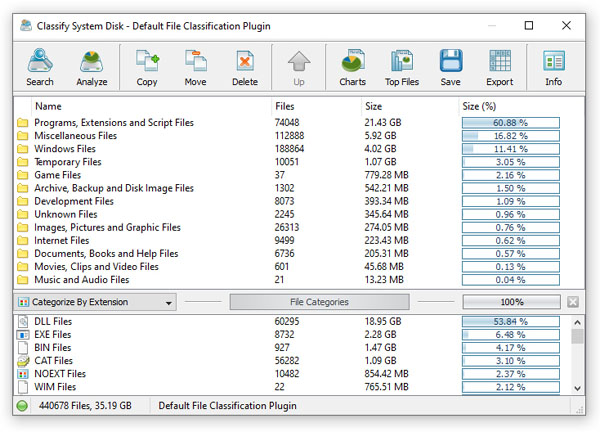Click the File Categories button
Viewport: 600px width, 432px height.
(x=319, y=302)
